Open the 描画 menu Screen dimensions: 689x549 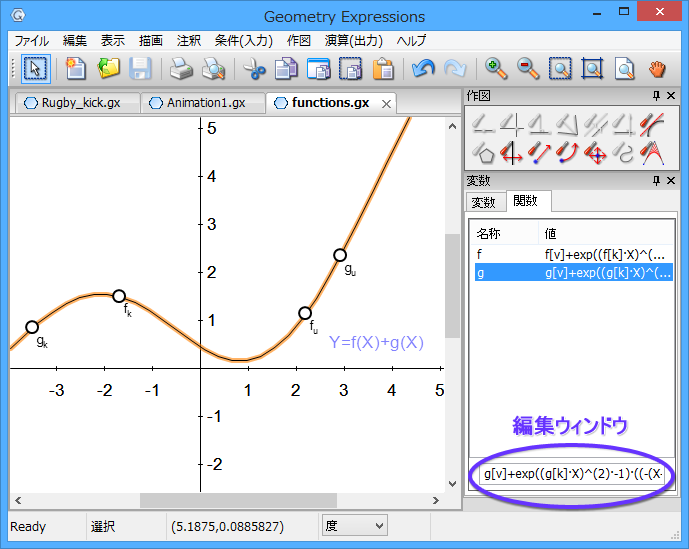tap(151, 41)
